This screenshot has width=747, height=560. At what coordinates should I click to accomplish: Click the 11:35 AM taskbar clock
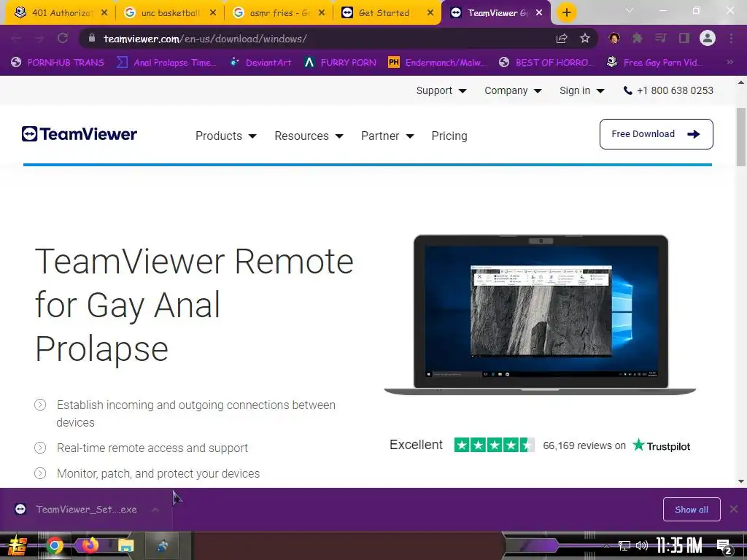tap(679, 545)
